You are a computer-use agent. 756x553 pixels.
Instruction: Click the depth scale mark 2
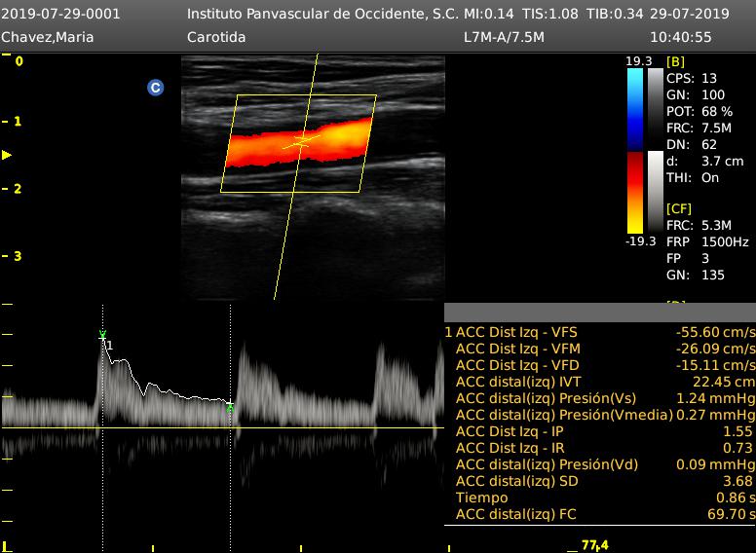pos(18,189)
